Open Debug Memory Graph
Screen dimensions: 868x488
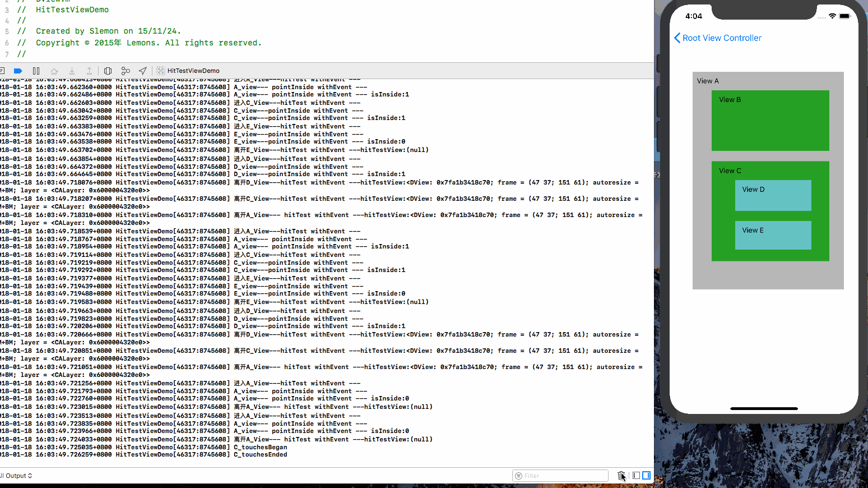click(x=126, y=71)
